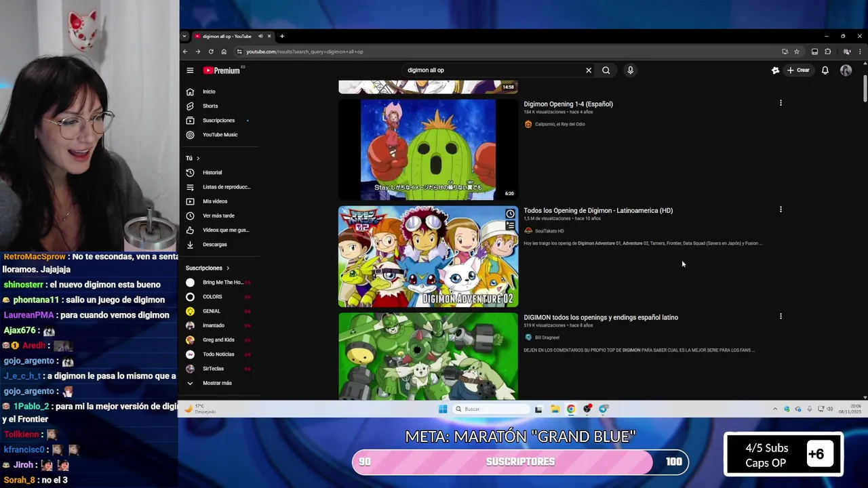This screenshot has width=868, height=488.
Task: Reload the page
Action: [x=211, y=52]
